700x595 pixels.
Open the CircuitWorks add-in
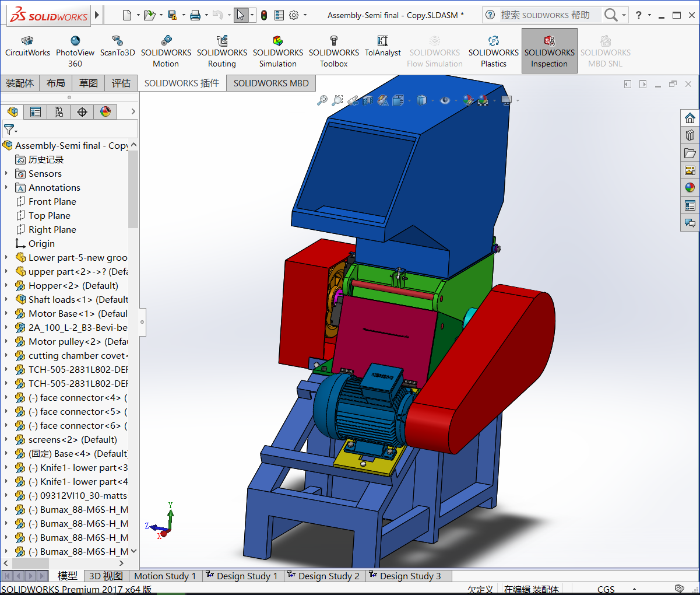pos(27,47)
